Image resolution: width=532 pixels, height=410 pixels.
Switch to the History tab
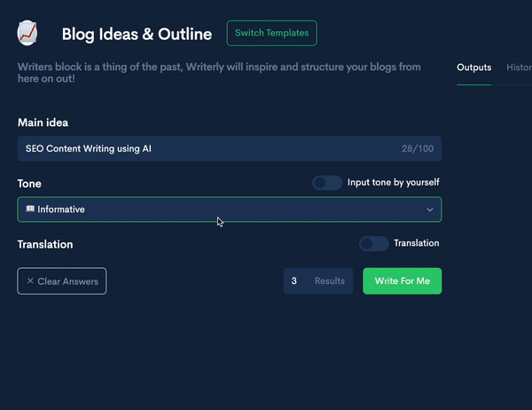click(x=519, y=67)
